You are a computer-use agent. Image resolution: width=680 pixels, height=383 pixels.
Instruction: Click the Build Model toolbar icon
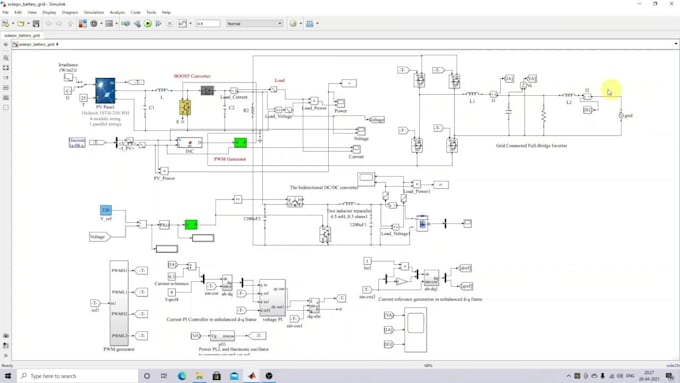pyautogui.click(x=310, y=23)
